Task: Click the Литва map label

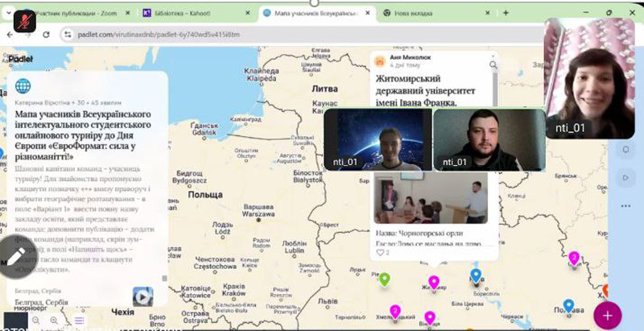Action: click(x=324, y=89)
